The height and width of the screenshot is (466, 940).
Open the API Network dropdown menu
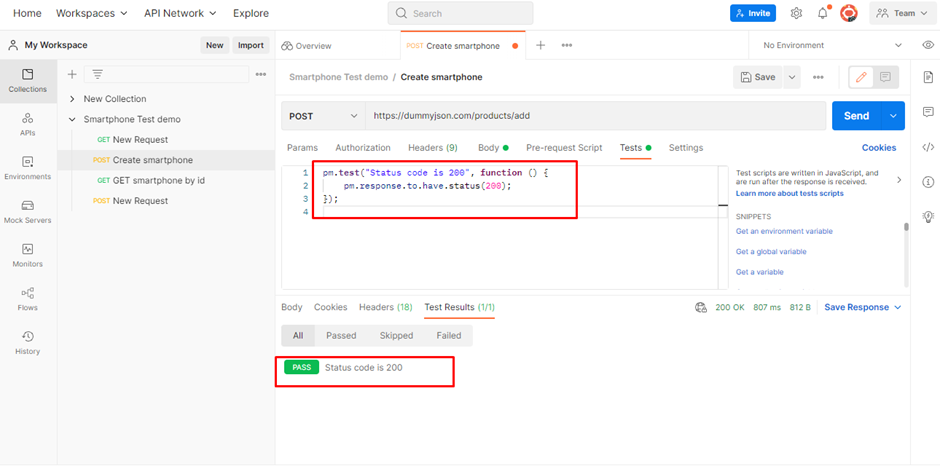click(180, 13)
